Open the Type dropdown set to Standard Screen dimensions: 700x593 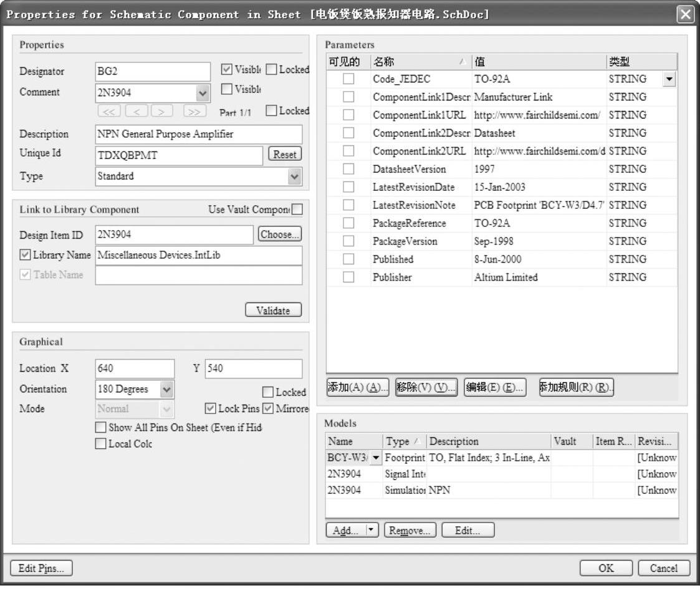click(x=294, y=176)
